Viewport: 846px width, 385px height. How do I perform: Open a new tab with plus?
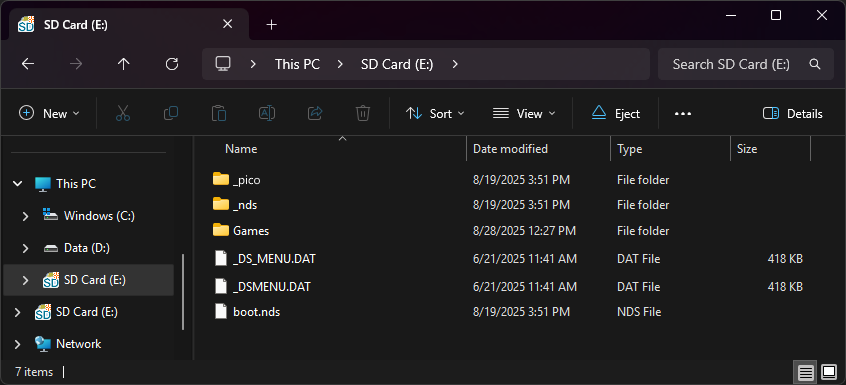271,25
